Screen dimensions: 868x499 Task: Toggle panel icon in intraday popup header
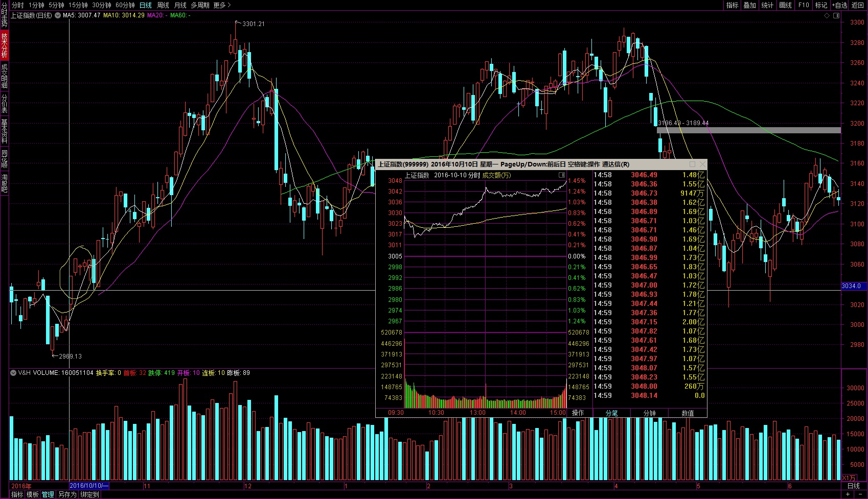[x=562, y=175]
